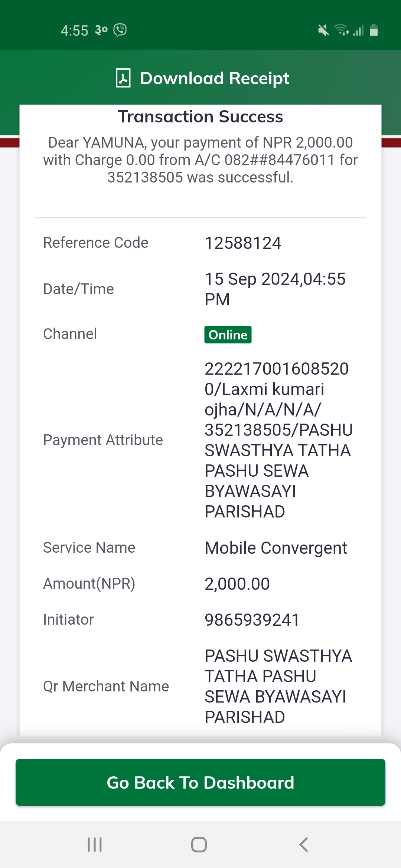Tap the mobile signal strength icon
Image resolution: width=401 pixels, height=868 pixels.
[358, 30]
